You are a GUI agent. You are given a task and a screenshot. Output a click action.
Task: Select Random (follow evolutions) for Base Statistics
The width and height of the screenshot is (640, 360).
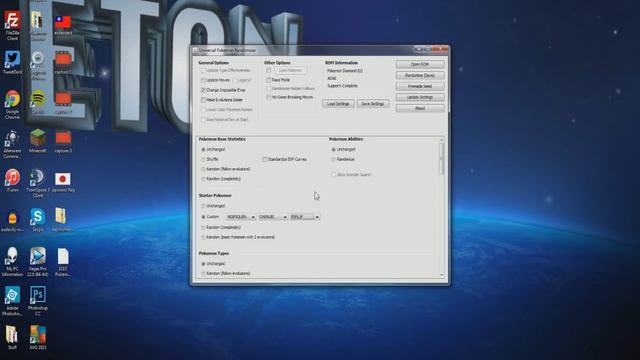pos(203,169)
